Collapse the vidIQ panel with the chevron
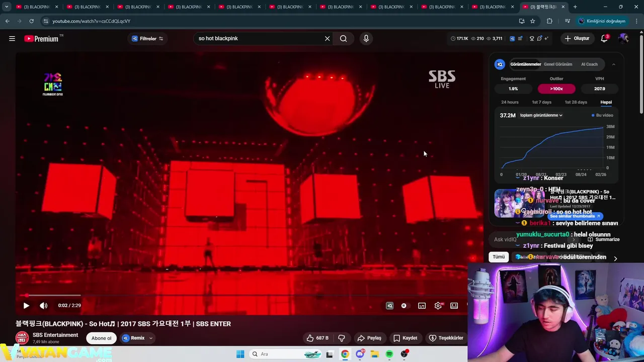 pos(613,64)
